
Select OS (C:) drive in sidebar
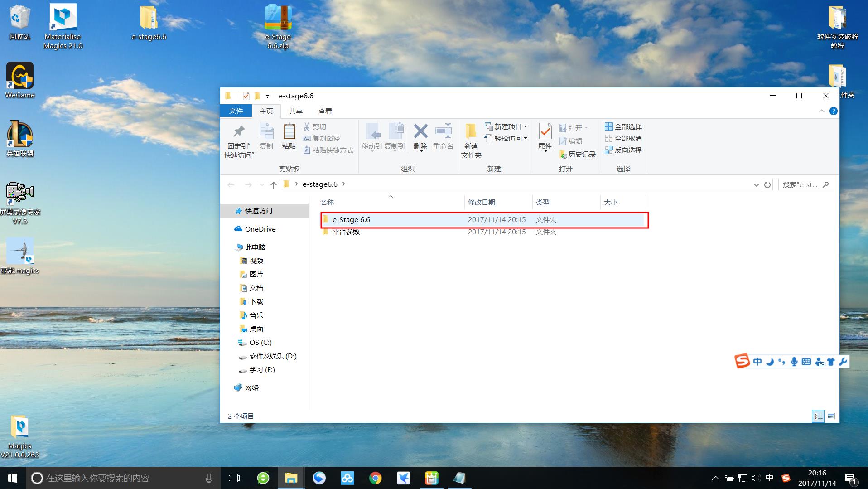click(x=260, y=342)
